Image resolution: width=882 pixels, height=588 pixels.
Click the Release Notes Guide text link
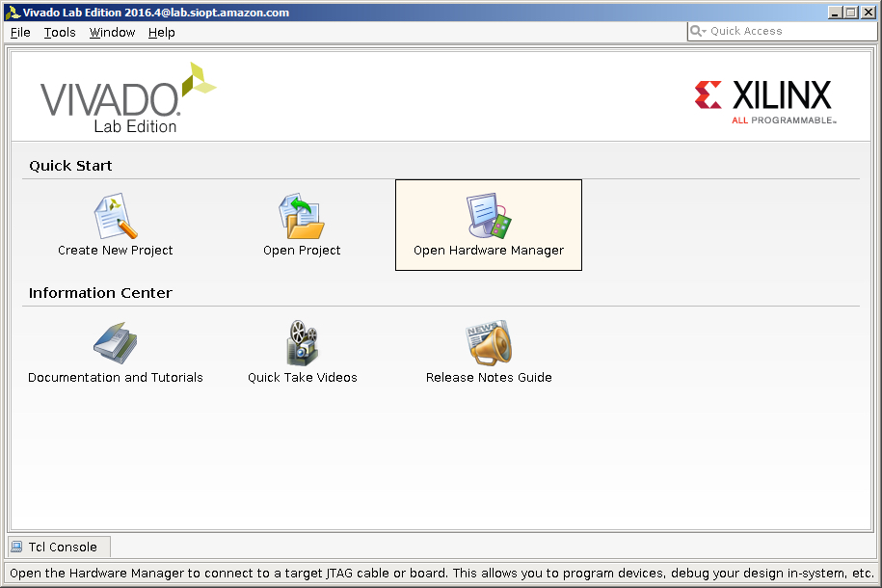(489, 378)
